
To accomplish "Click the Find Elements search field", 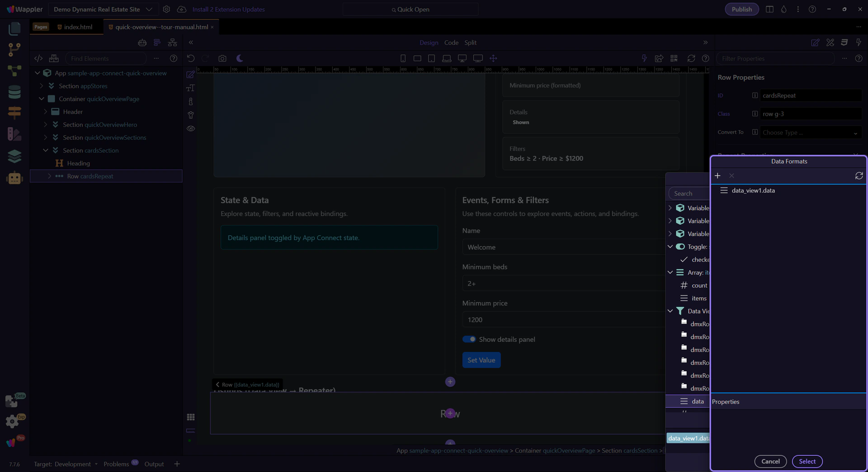I will coord(106,58).
